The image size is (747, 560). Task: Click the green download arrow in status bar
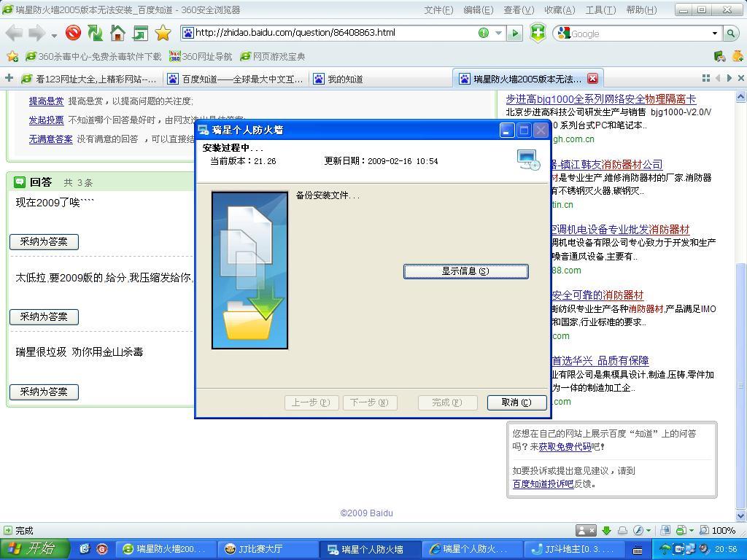click(606, 531)
